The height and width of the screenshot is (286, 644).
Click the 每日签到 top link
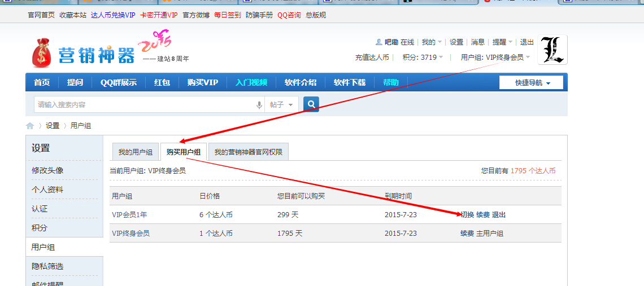click(x=228, y=15)
